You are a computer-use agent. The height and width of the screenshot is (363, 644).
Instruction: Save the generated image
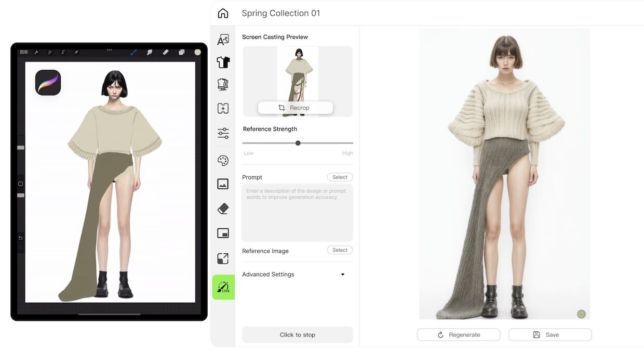coord(549,335)
